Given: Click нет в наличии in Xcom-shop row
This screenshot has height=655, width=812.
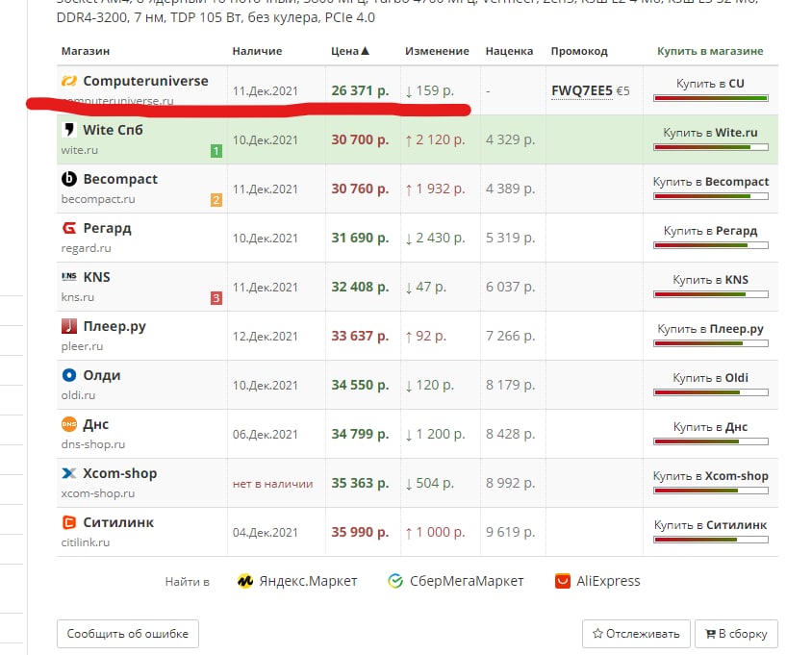Looking at the screenshot, I should click(x=273, y=484).
